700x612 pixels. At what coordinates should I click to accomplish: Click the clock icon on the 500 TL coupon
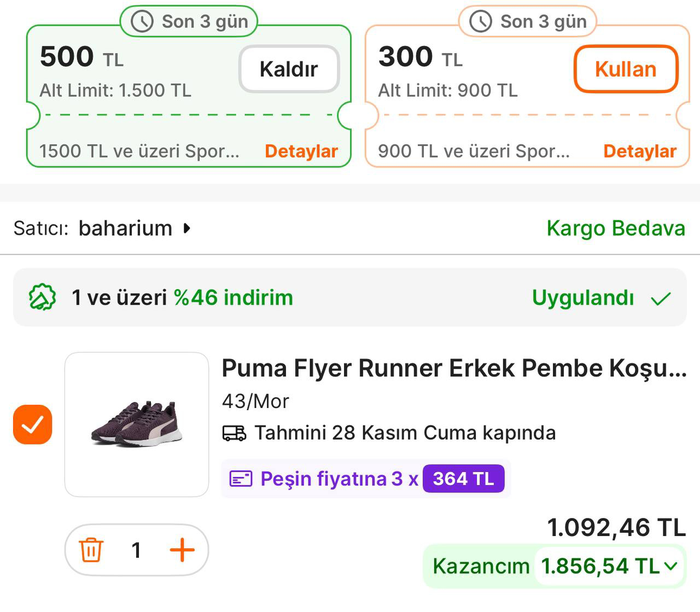(x=141, y=21)
